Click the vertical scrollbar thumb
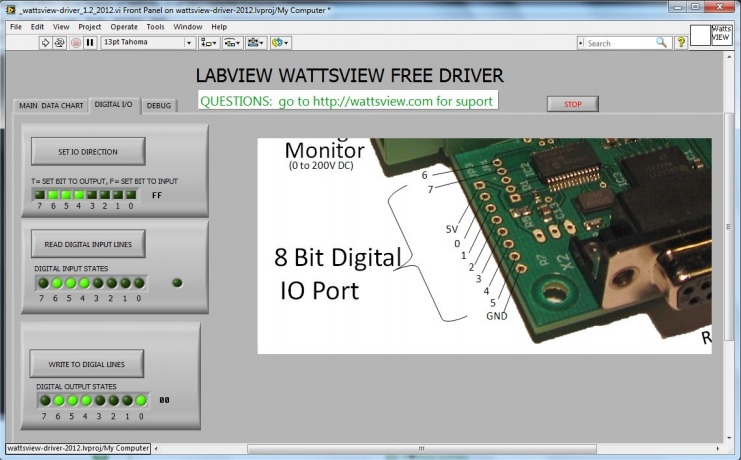 [728, 226]
